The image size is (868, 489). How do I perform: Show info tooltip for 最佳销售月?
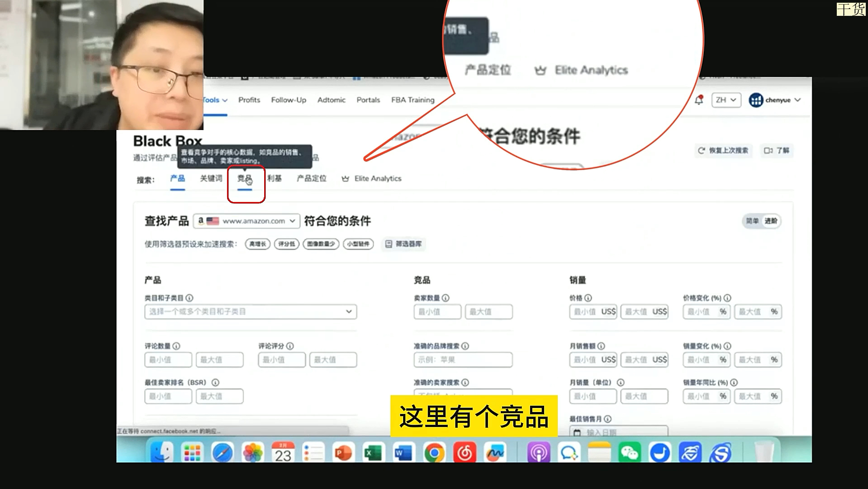[608, 419]
